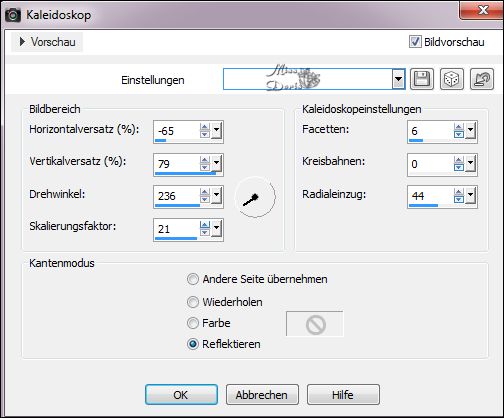Decrease Kreisbahnen value with down arrow

[459, 167]
